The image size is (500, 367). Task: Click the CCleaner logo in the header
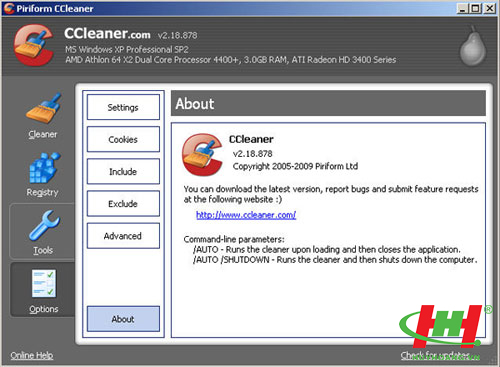33,45
